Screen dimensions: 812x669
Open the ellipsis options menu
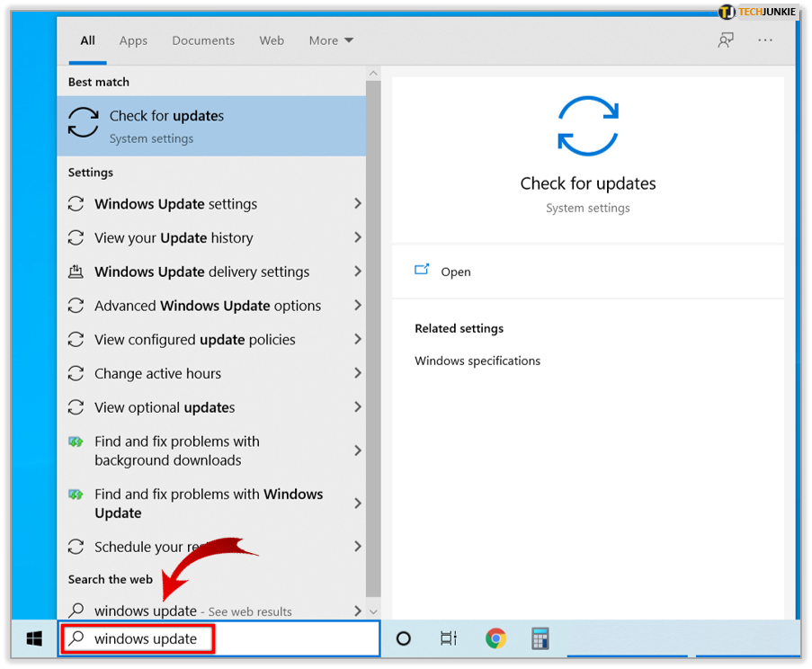coord(764,40)
